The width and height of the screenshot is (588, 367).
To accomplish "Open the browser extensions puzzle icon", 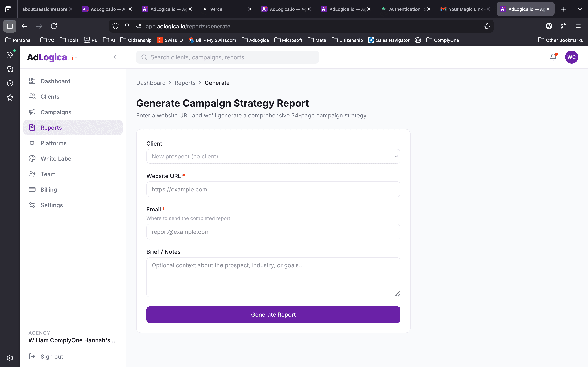I will coord(563,26).
